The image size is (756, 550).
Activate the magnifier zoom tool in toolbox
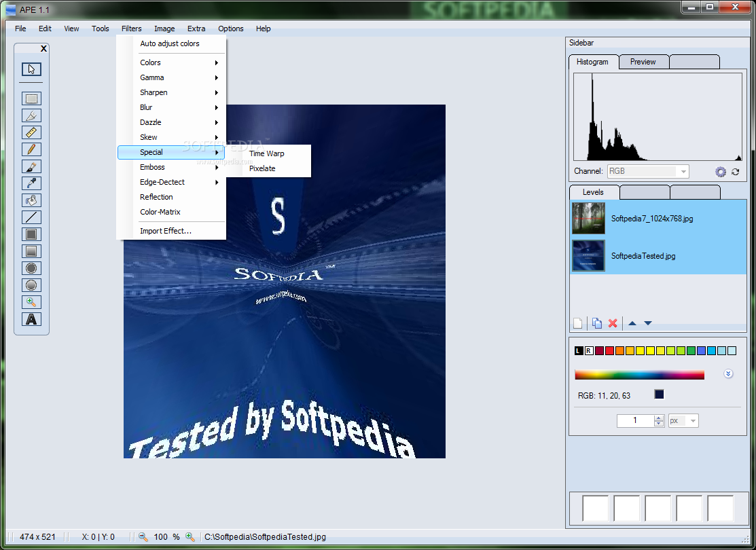31,302
